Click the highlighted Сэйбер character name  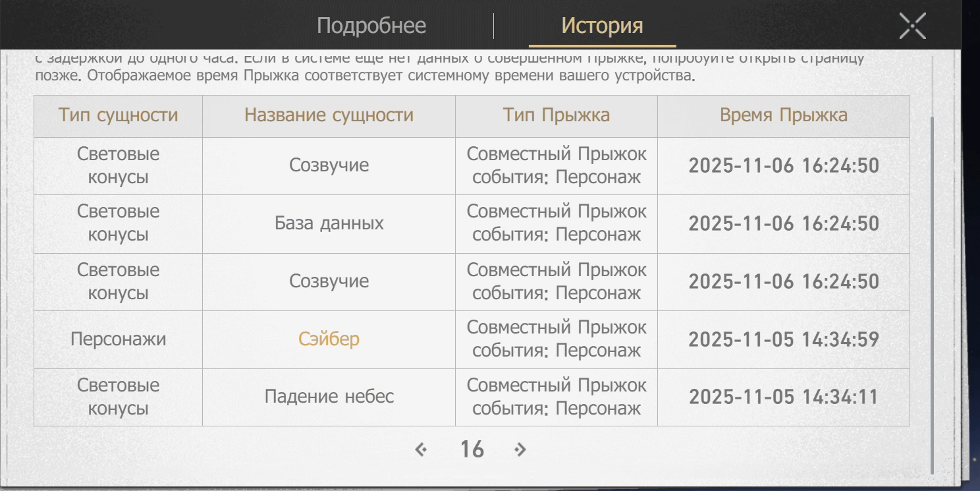tap(329, 339)
